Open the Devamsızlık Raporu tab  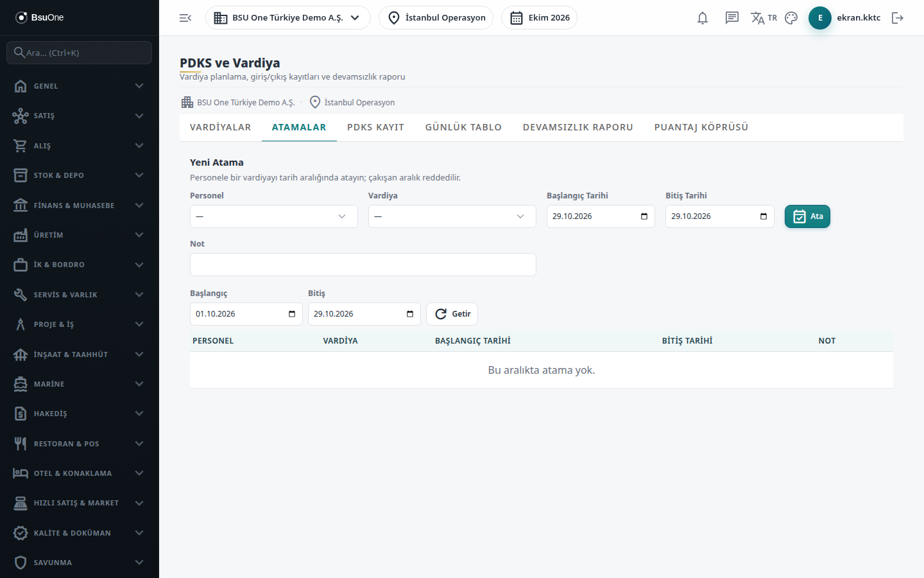(578, 127)
